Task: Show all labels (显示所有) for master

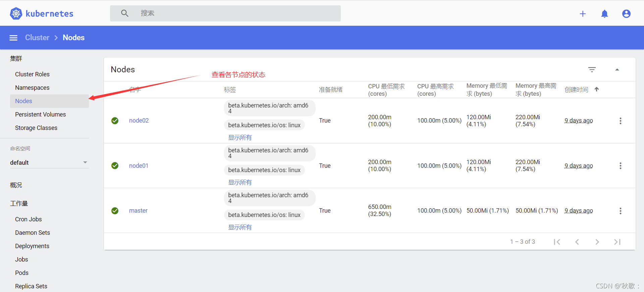Action: click(x=240, y=227)
